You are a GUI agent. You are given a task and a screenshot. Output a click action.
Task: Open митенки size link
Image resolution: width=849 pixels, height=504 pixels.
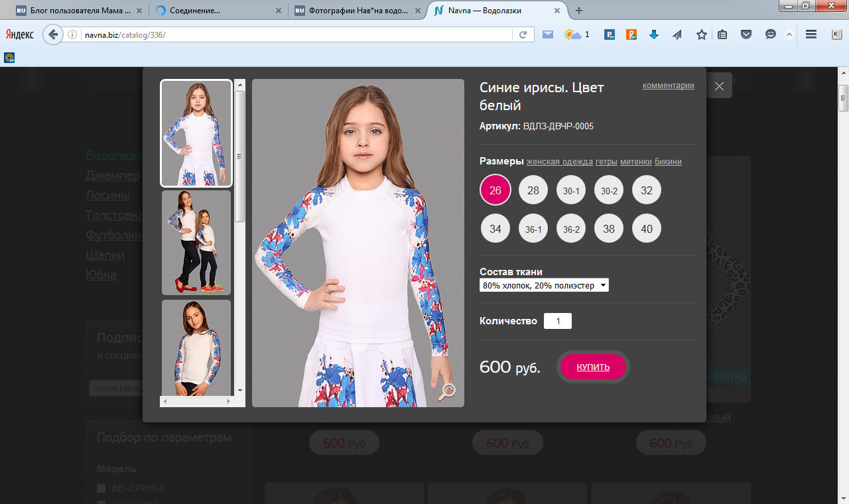pyautogui.click(x=636, y=162)
